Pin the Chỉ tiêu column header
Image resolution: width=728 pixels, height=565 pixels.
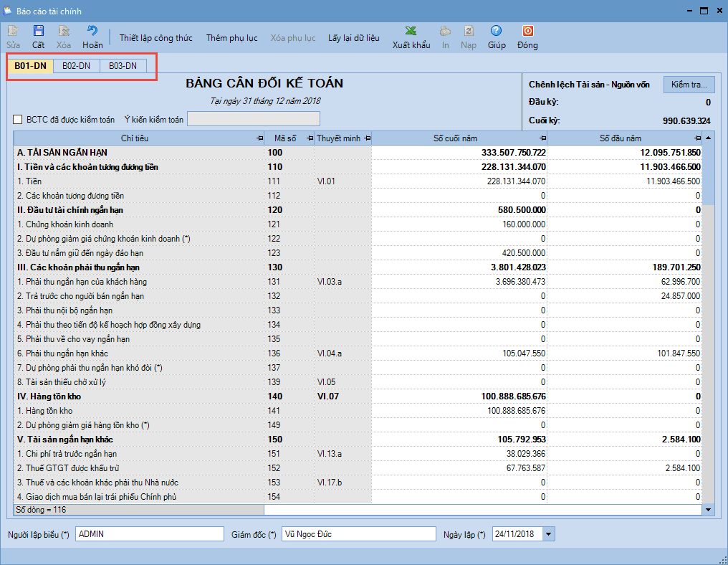tap(259, 138)
